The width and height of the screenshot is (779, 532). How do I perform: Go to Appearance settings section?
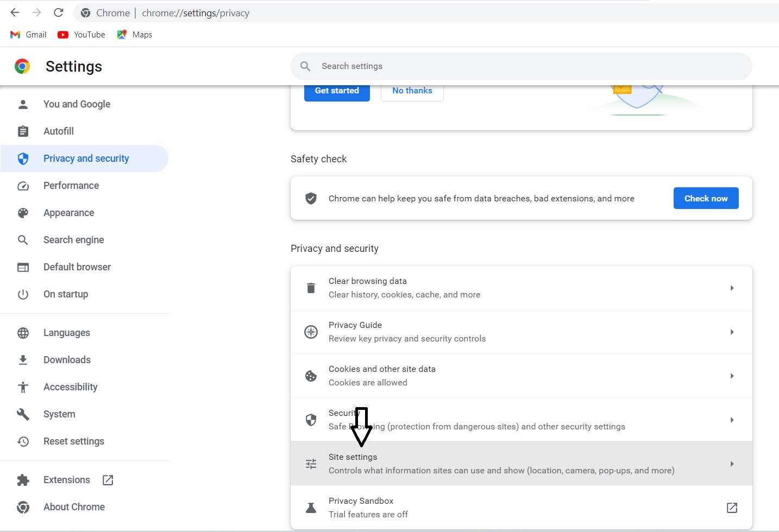pyautogui.click(x=69, y=213)
